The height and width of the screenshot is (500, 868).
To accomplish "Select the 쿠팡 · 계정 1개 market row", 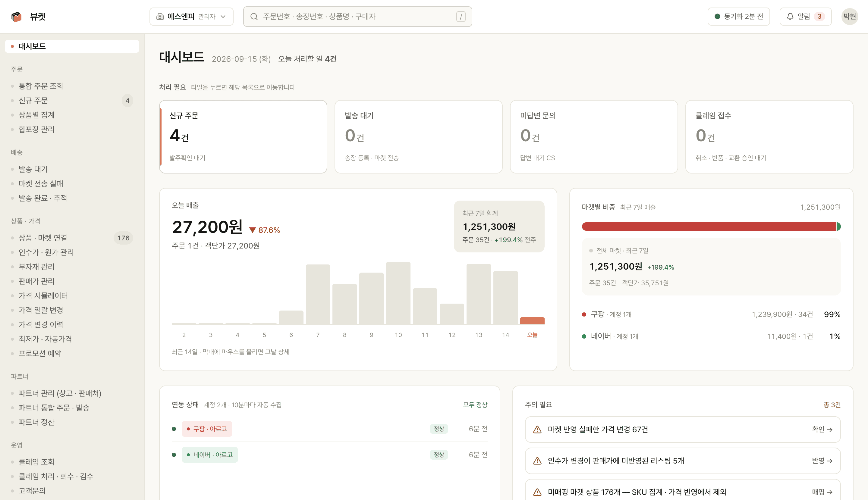I will [711, 314].
